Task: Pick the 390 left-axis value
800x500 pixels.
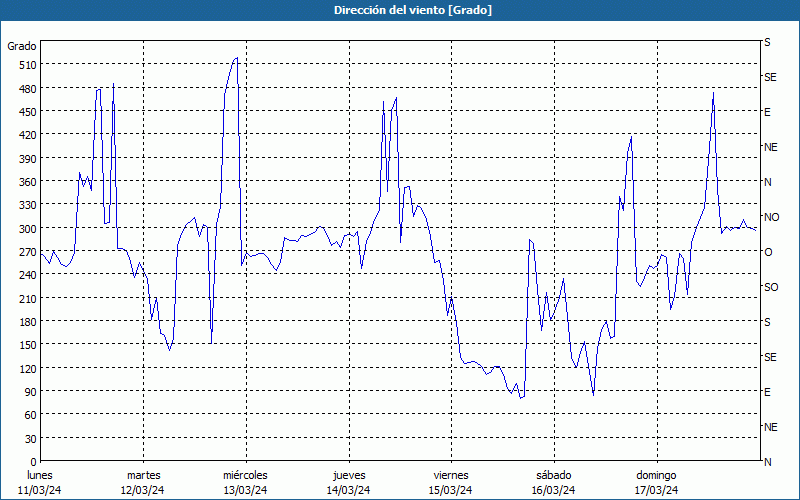Action: pos(28,159)
